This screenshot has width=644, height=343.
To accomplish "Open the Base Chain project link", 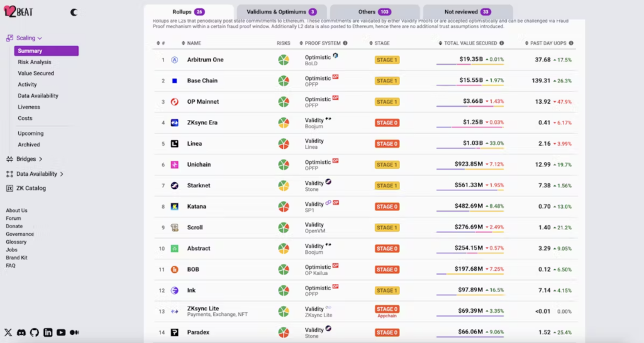I will coord(202,81).
